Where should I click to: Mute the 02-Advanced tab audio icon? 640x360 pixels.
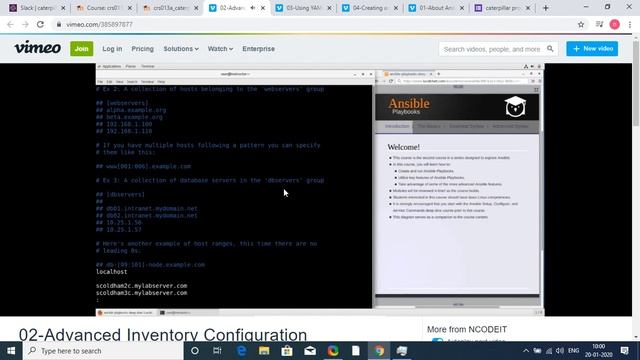click(x=253, y=8)
